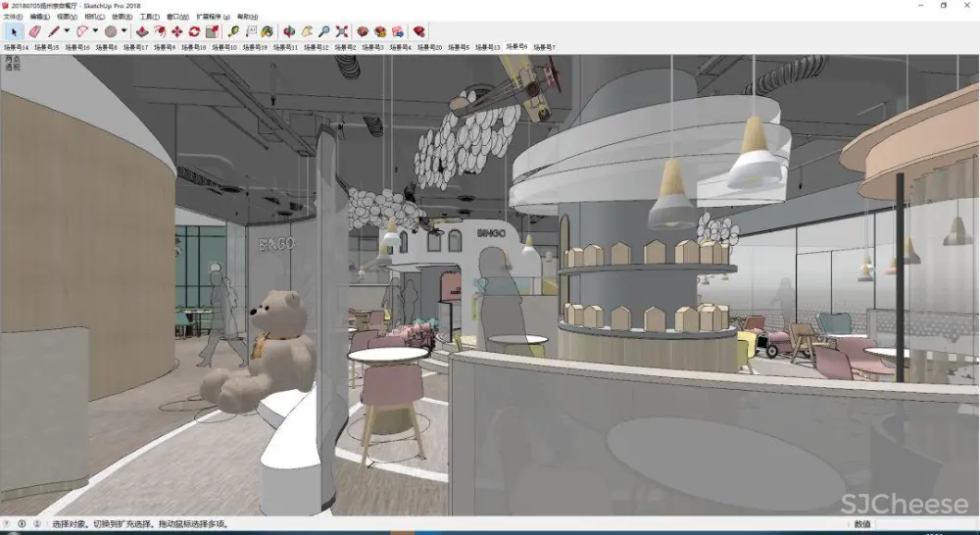Screen dimensions: 980x535
Task: Open the shape tool dropdown arrow
Action: pyautogui.click(x=123, y=31)
